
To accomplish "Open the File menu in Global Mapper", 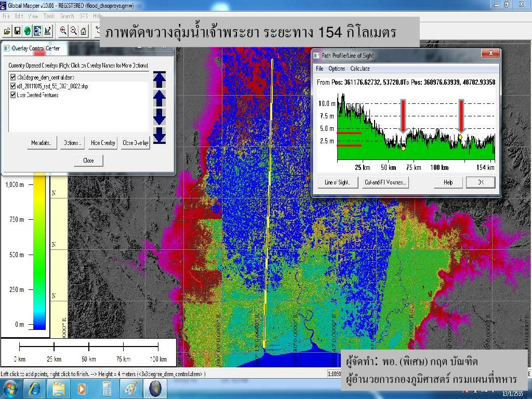I will coord(6,16).
